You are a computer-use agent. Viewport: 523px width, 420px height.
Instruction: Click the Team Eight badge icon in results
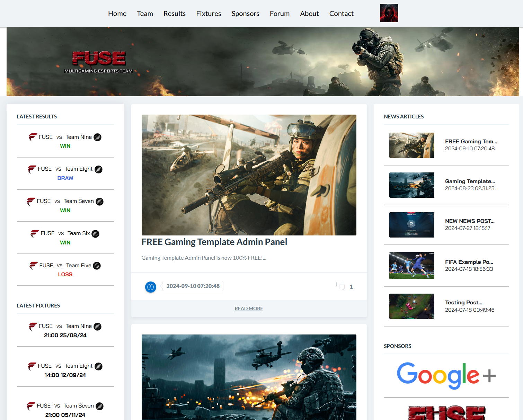coord(98,169)
